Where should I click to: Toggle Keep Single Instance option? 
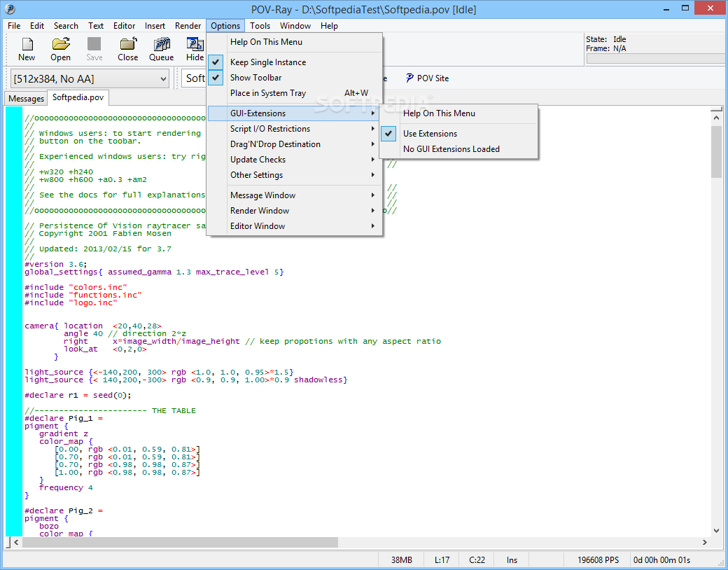267,62
